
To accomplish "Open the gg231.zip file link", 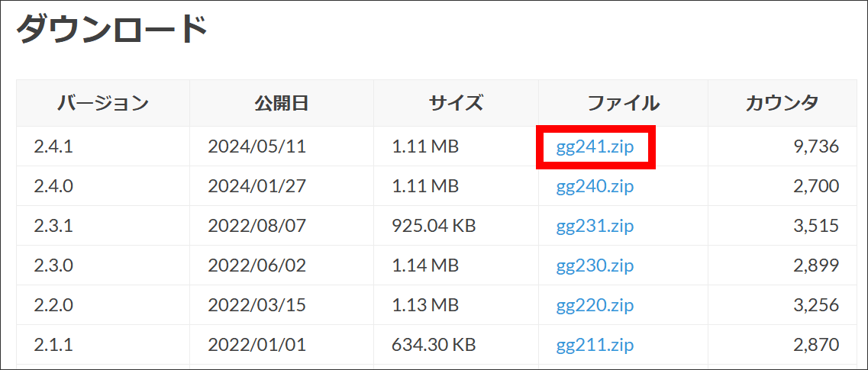I will (595, 226).
